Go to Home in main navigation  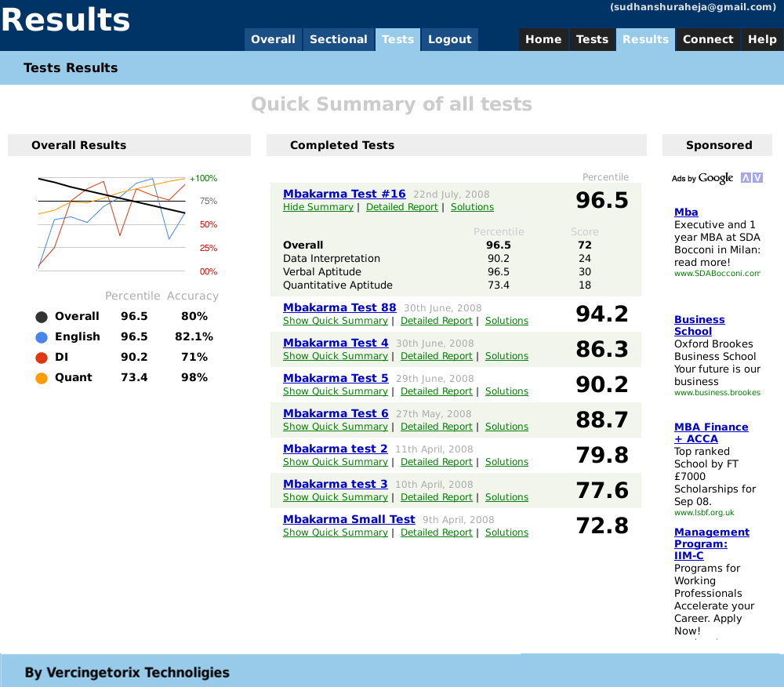point(543,39)
